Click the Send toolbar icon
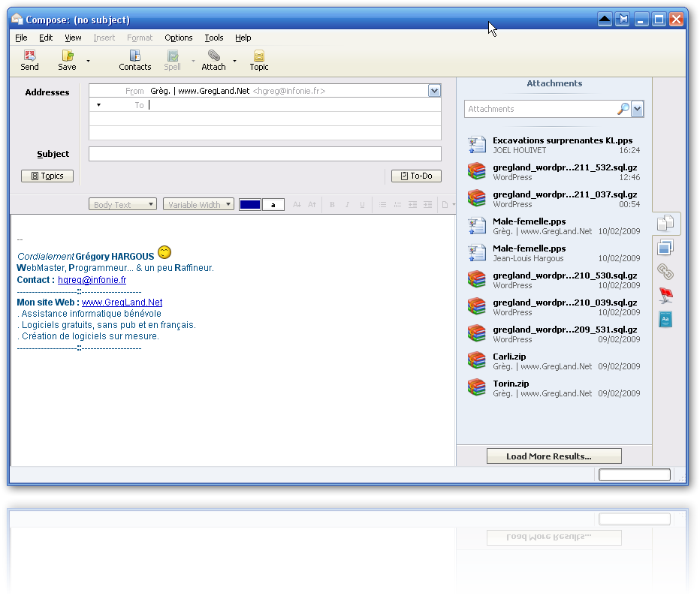 tap(29, 56)
